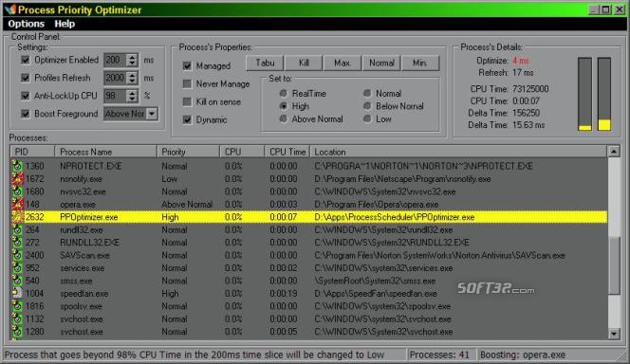
Task: Toggle the Profiles Refresh checkbox
Action: [x=26, y=78]
